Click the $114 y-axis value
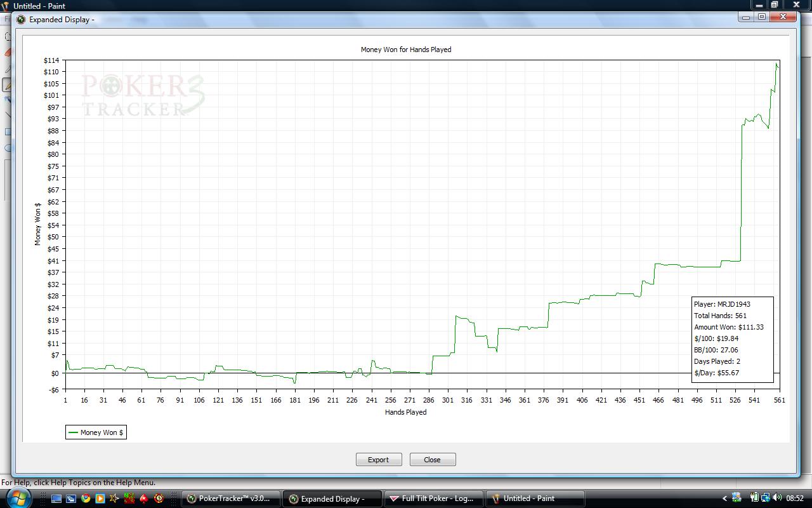The width and height of the screenshot is (812, 508). [x=51, y=60]
